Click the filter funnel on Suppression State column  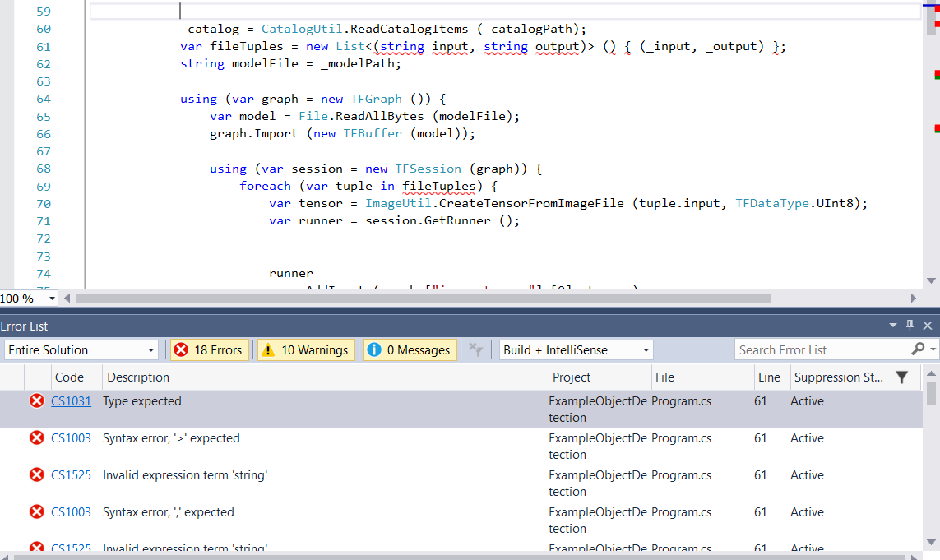(902, 377)
